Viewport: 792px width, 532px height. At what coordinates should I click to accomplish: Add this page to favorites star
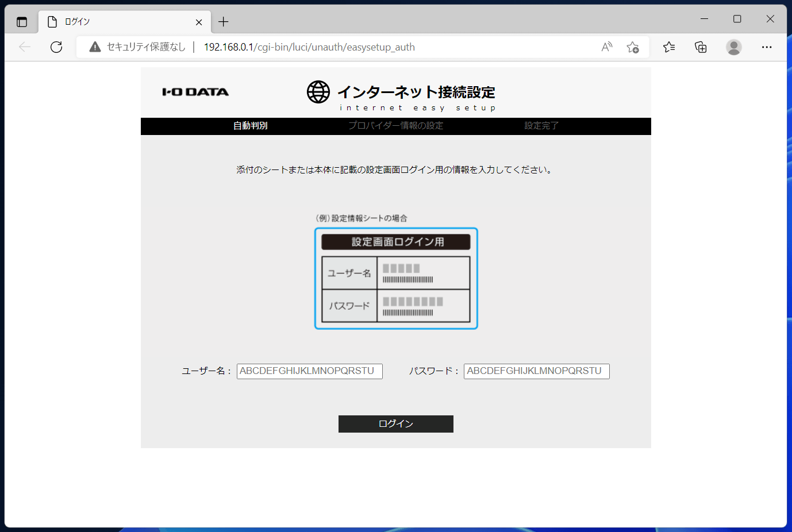click(x=633, y=47)
